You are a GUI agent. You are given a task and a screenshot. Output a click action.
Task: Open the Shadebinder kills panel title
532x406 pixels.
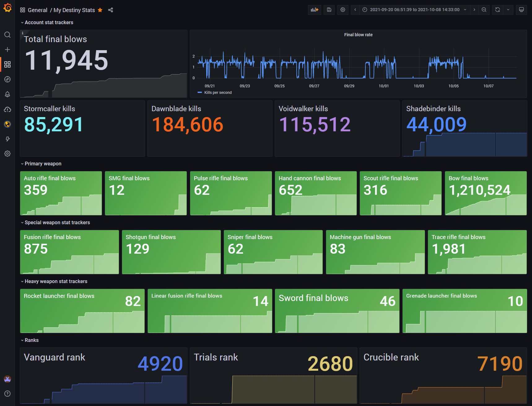[433, 109]
